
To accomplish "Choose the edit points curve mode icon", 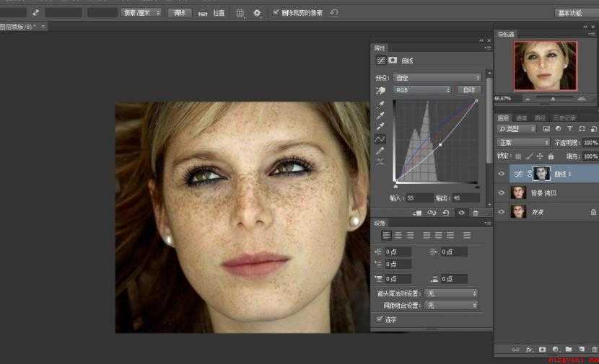I will click(x=380, y=139).
